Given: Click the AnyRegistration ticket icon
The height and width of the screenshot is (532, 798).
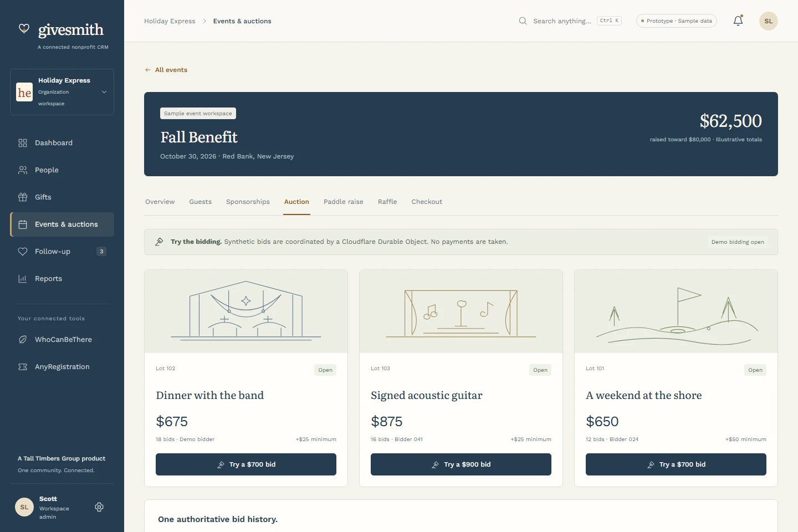Looking at the screenshot, I should coord(23,367).
